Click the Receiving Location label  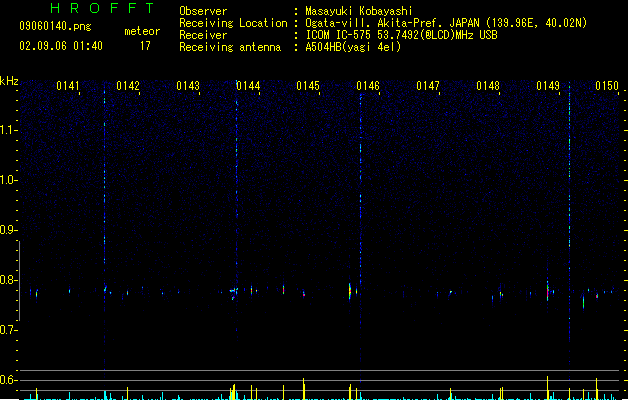[x=233, y=23]
